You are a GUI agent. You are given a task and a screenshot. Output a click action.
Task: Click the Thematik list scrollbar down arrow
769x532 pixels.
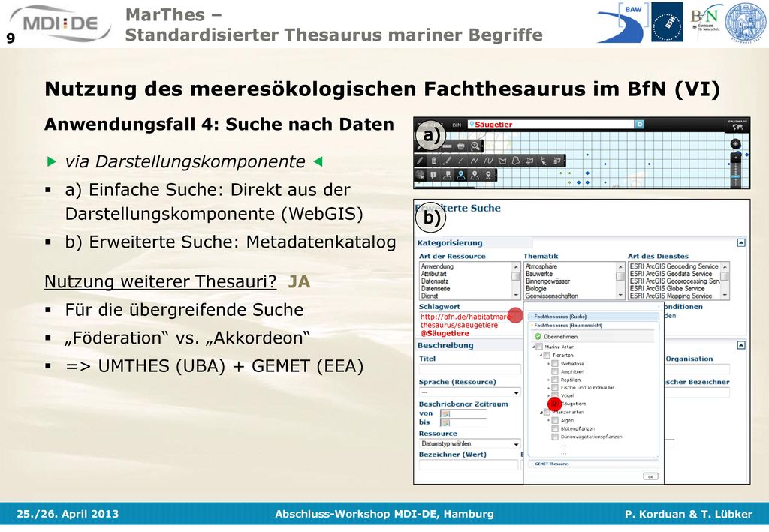click(x=620, y=296)
